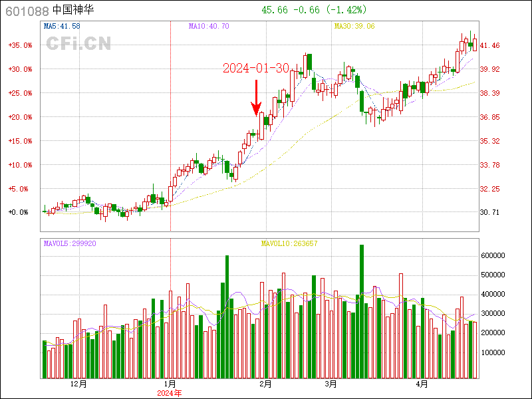Click the red 2024年 year label

(x=170, y=393)
